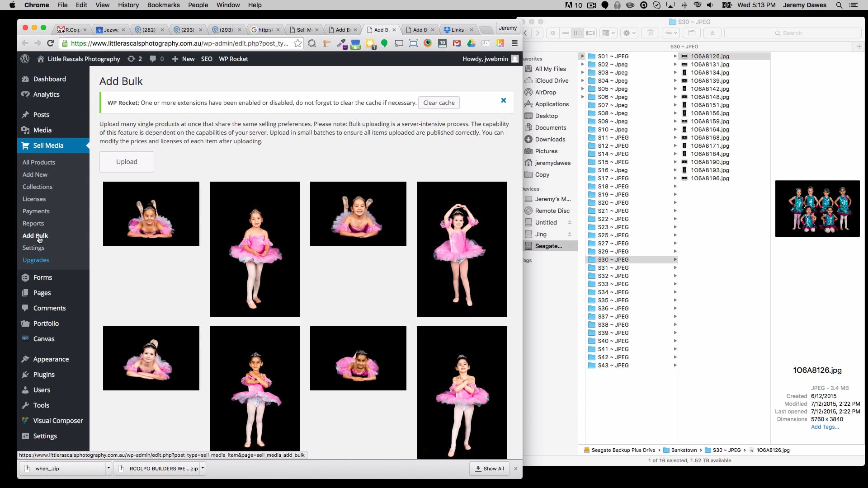Open the Appearance menu in WordPress

pyautogui.click(x=50, y=359)
